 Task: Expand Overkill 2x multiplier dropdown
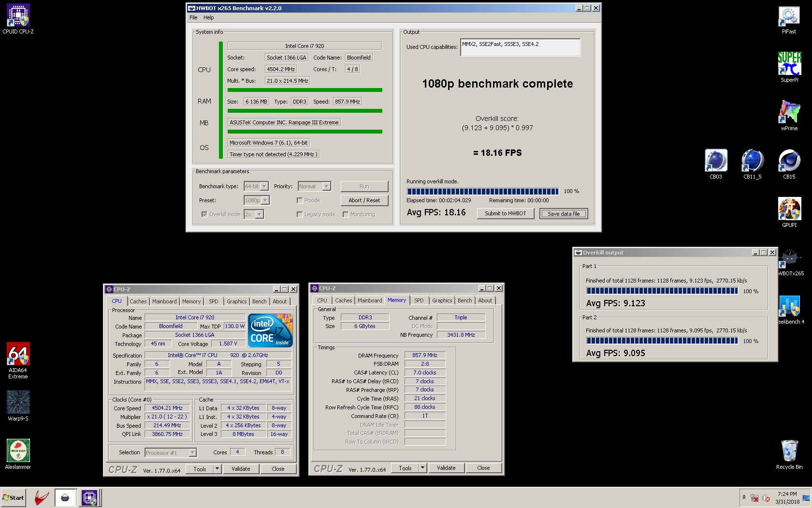pos(260,214)
